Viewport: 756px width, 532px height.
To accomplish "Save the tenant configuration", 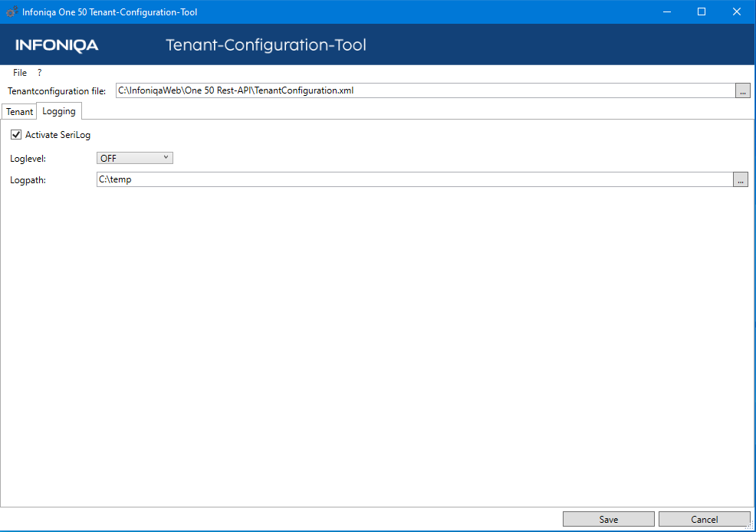I will 609,520.
